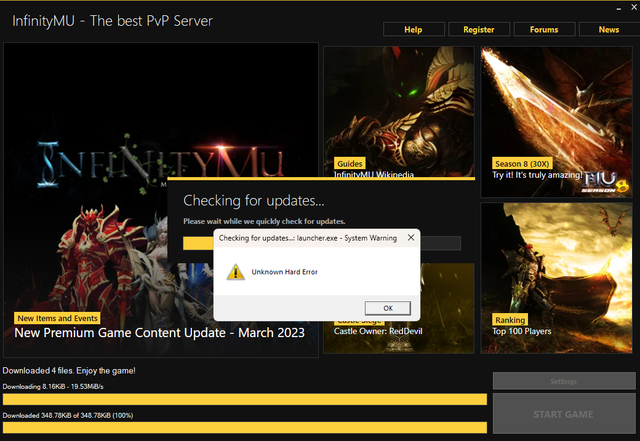Screen dimensions: 640x441
Task: Click the 'Checking for updates...' heading
Action: click(253, 200)
